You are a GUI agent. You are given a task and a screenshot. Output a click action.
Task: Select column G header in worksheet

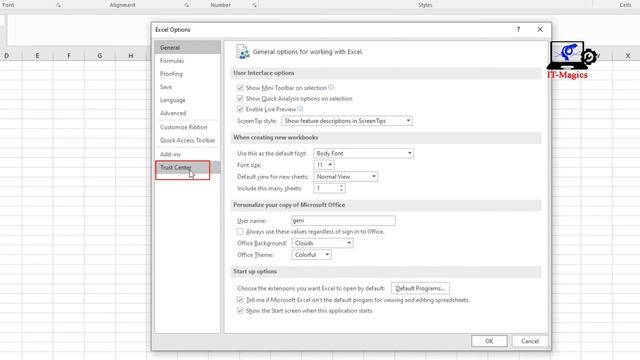click(100, 56)
